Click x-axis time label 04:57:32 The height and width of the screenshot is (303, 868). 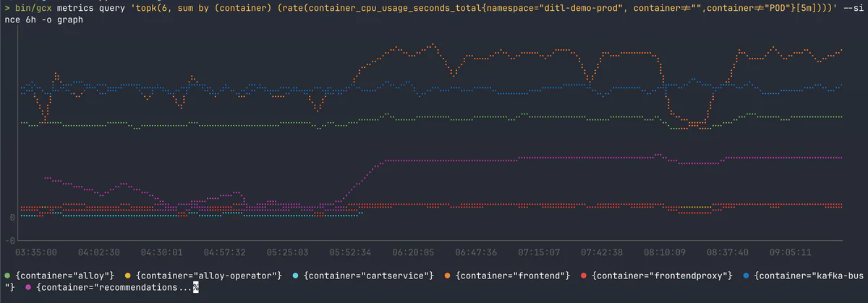[x=225, y=252]
